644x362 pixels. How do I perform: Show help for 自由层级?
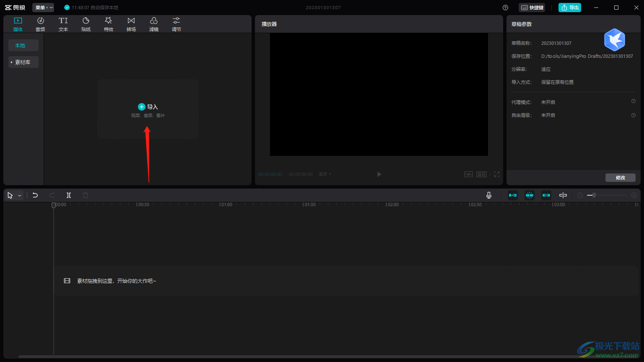tap(634, 115)
